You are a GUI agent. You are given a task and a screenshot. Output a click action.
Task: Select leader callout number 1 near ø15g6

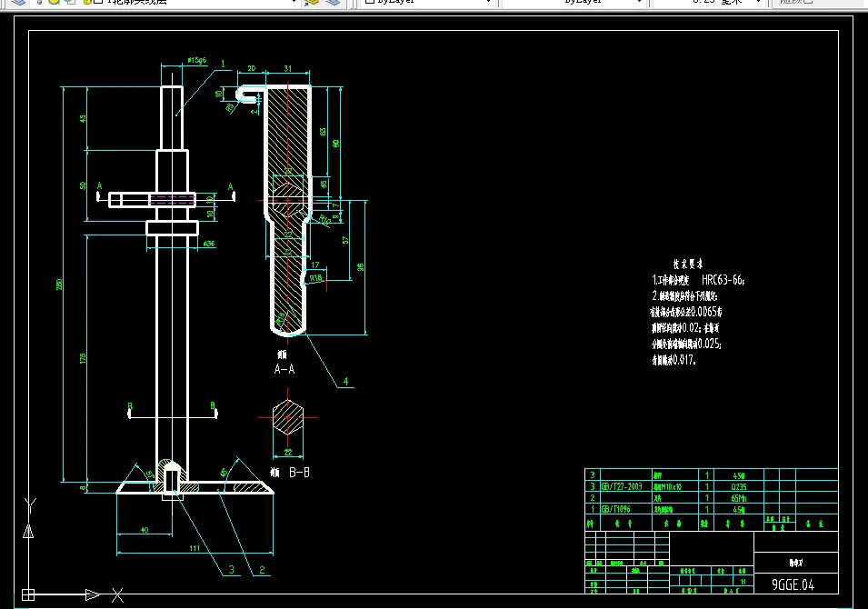[x=223, y=65]
